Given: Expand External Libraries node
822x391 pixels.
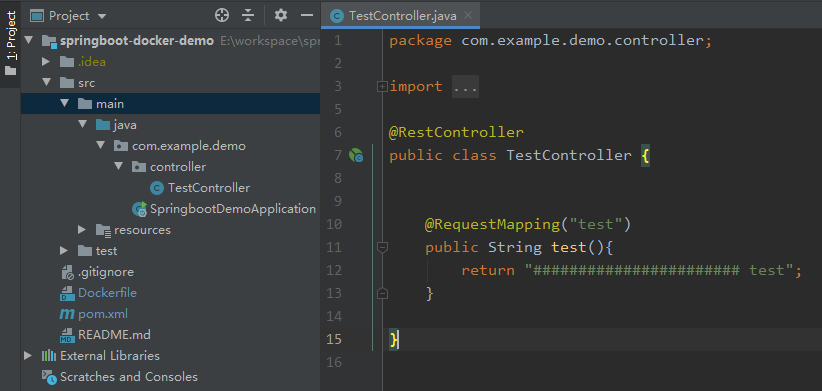Looking at the screenshot, I should click(x=28, y=355).
